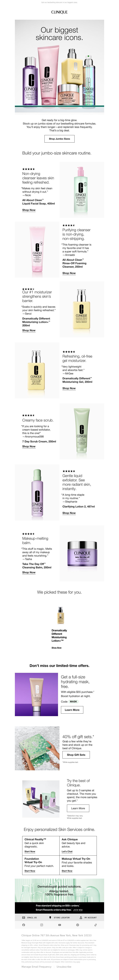Click the Shop Jumbo Sizes button
119x980 pixels.
pos(59,139)
